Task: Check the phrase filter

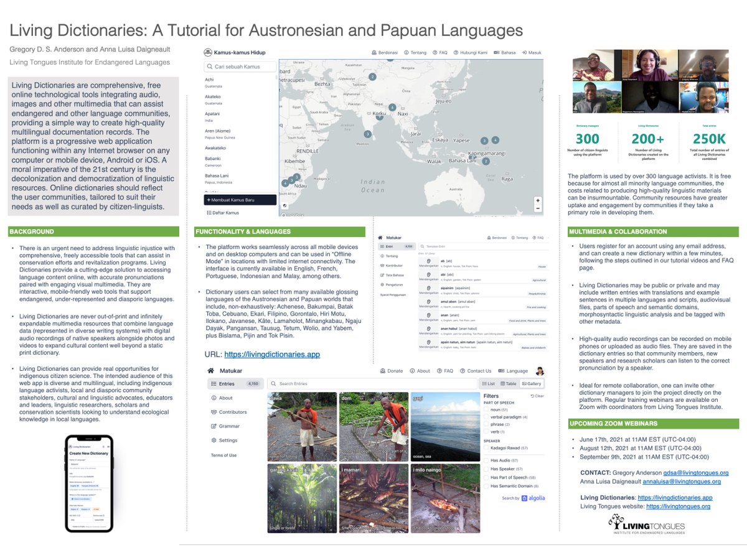Action: click(487, 424)
